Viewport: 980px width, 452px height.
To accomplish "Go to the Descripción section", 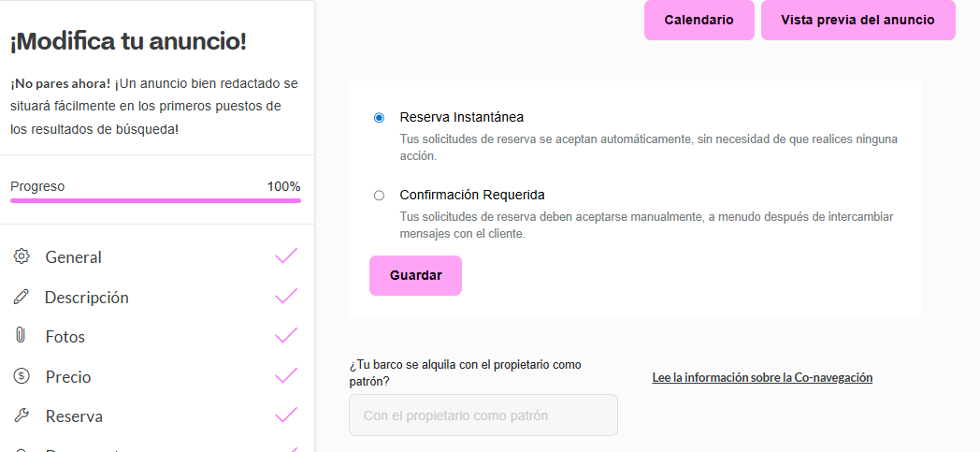I will pos(87,298).
